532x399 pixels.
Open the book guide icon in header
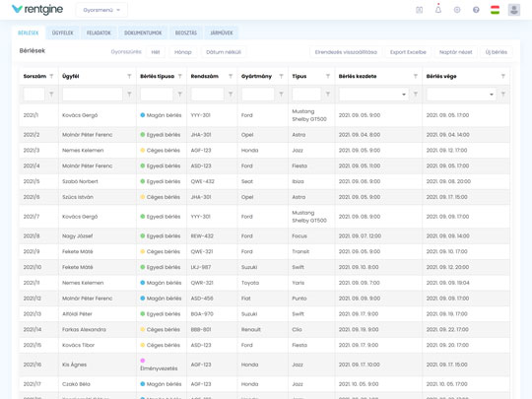(x=419, y=10)
